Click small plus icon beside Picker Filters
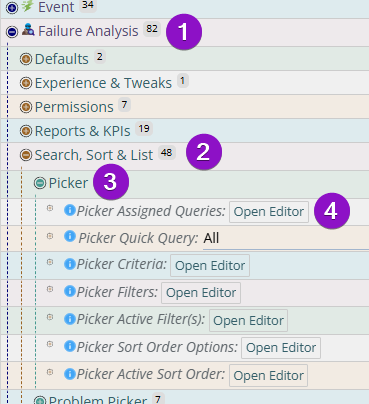369x404 pixels. point(50,289)
